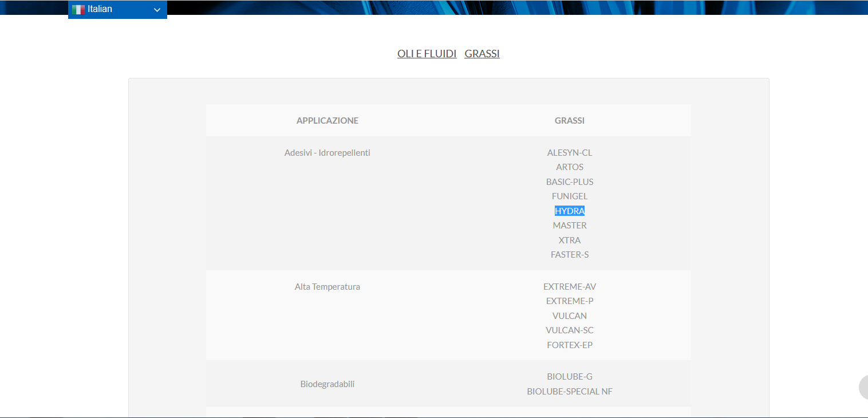
Task: Open the FASTER-S grease entry
Action: (x=570, y=255)
